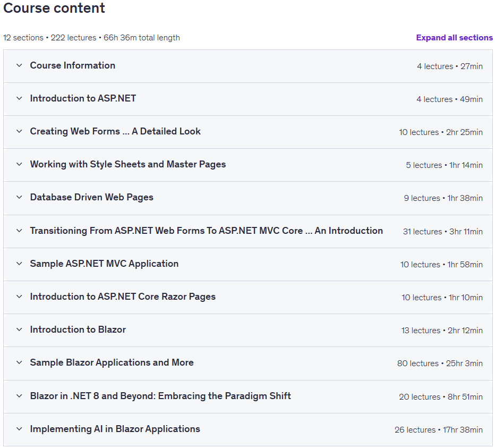The height and width of the screenshot is (448, 495).
Task: Click the 5 lectures • 1hr 14min text
Action: 444,165
